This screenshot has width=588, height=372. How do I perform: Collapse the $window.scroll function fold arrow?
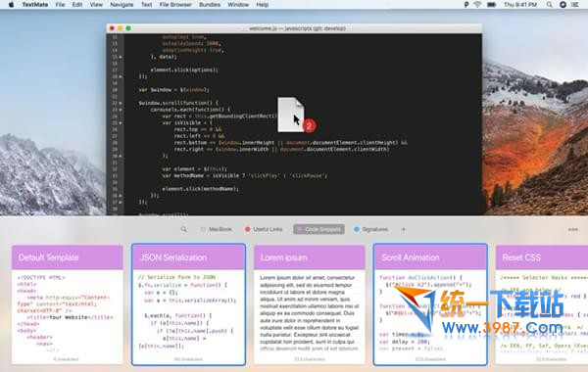121,103
